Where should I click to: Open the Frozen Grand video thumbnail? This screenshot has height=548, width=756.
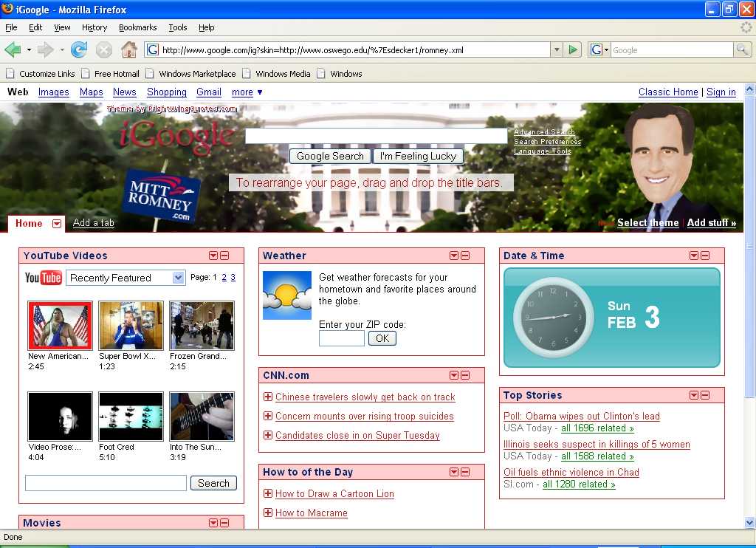coord(202,326)
